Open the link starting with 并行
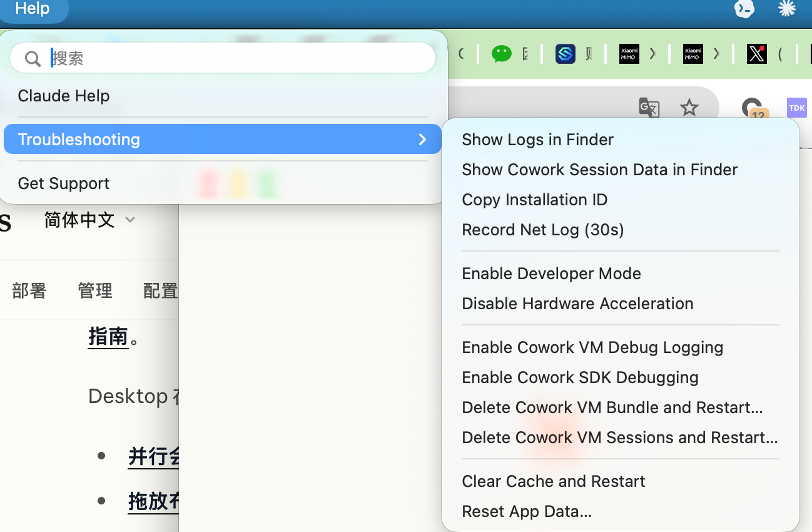Image resolution: width=812 pixels, height=532 pixels. click(153, 456)
